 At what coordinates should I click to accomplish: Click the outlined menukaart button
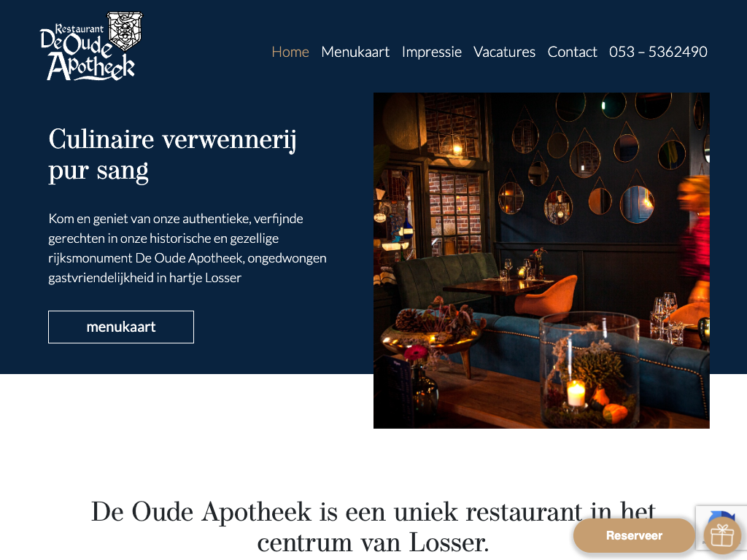pos(121,327)
